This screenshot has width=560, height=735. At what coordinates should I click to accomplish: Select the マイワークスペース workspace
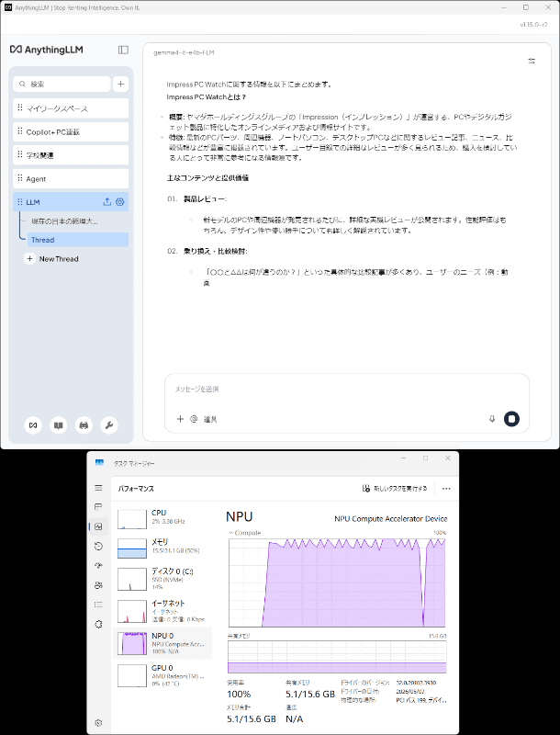pos(71,108)
